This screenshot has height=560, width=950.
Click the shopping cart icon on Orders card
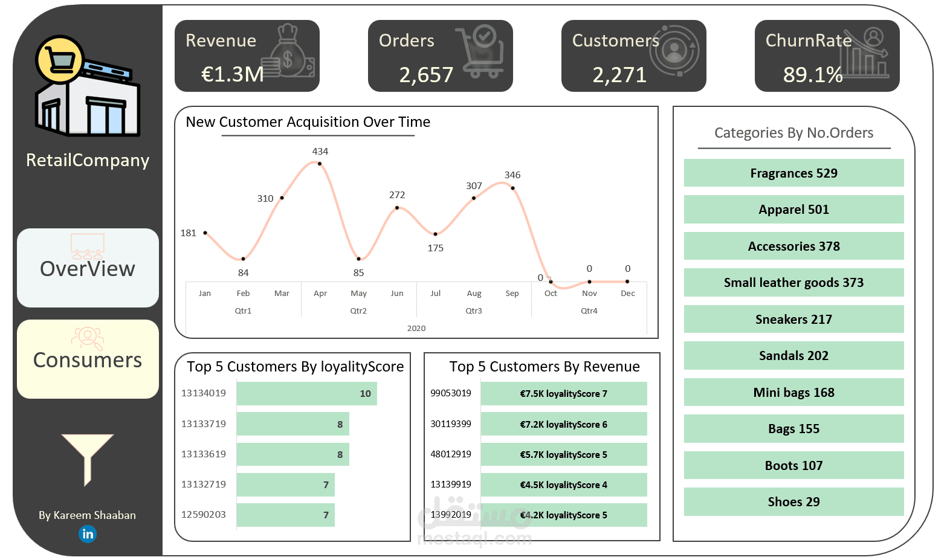pos(480,51)
